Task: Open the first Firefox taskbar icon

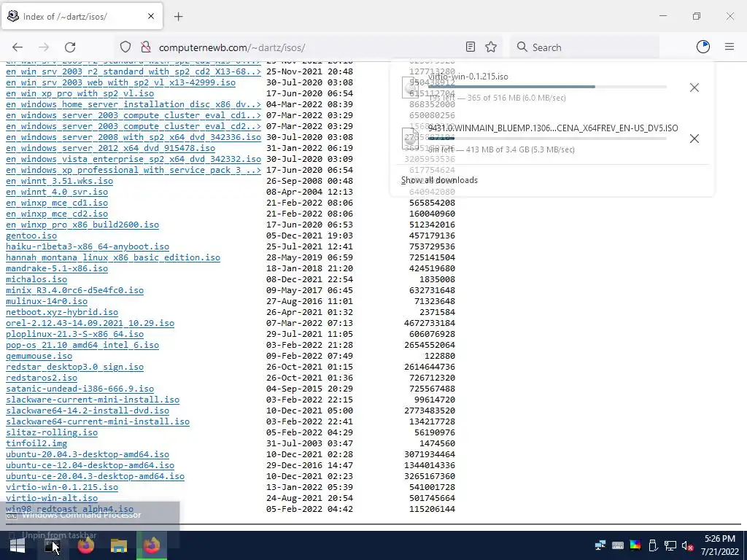Action: pos(86,545)
